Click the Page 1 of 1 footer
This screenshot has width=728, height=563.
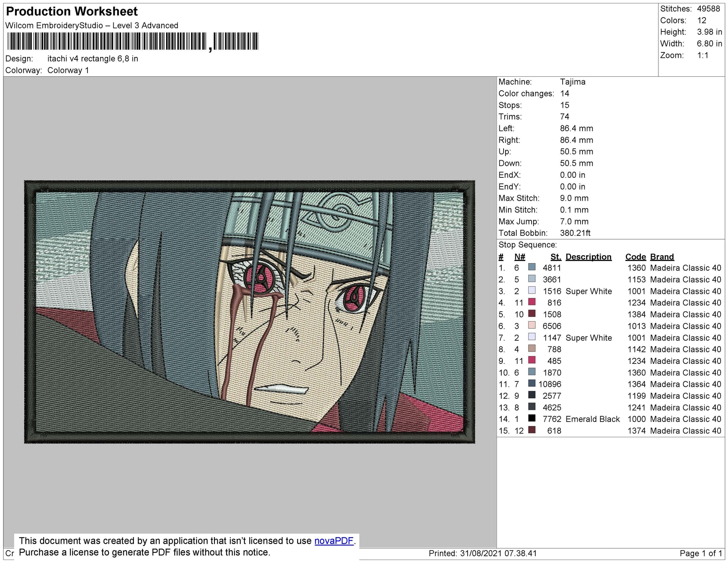coord(701,554)
